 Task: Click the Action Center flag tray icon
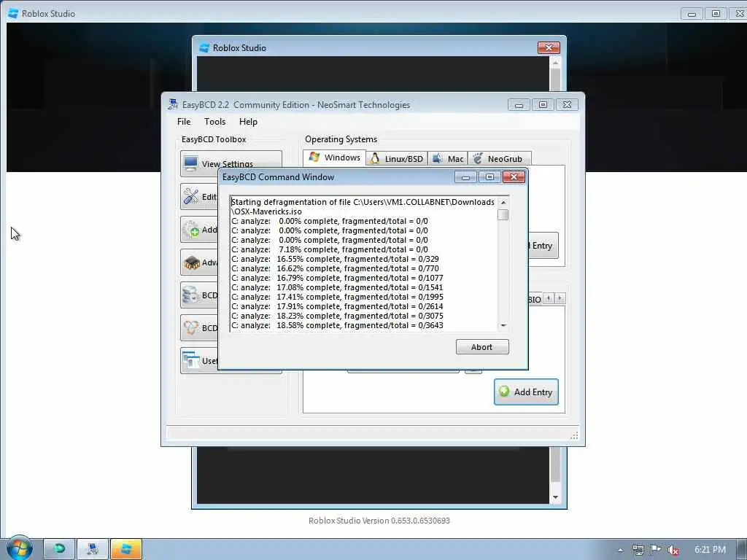[656, 550]
